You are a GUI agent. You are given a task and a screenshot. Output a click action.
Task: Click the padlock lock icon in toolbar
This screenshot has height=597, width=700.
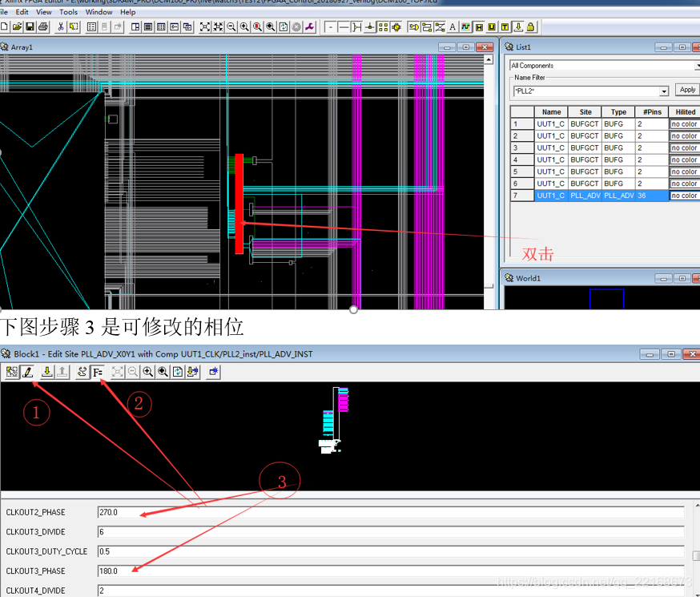[531, 26]
